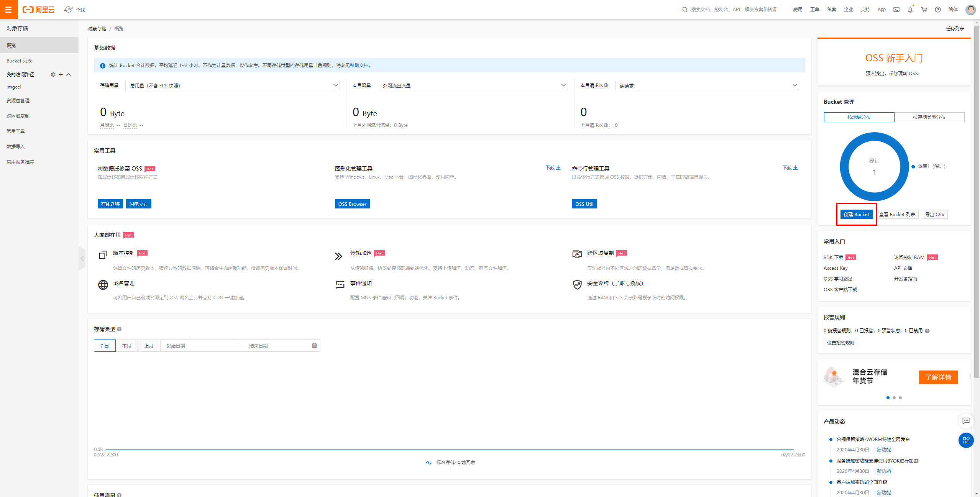Open the 存储用量 dropdown
The width and height of the screenshot is (980, 497).
click(x=232, y=85)
